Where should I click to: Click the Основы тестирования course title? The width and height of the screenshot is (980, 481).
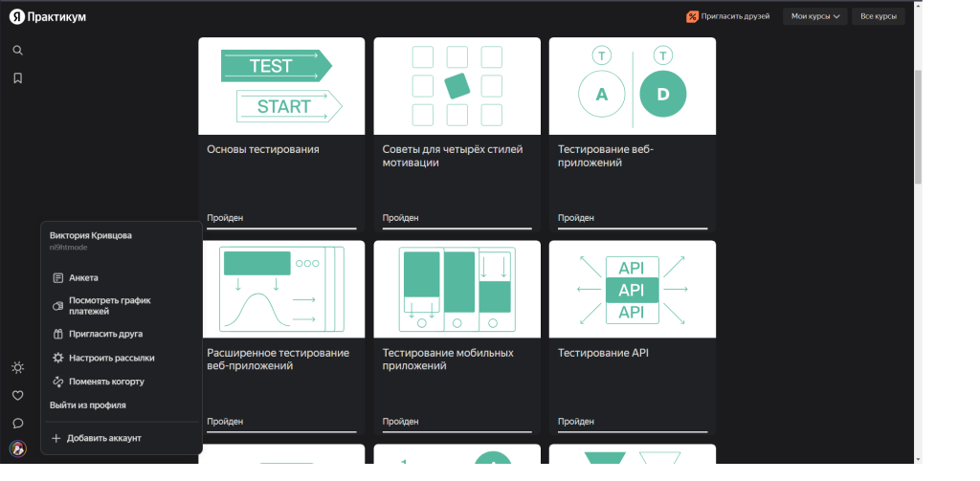263,149
